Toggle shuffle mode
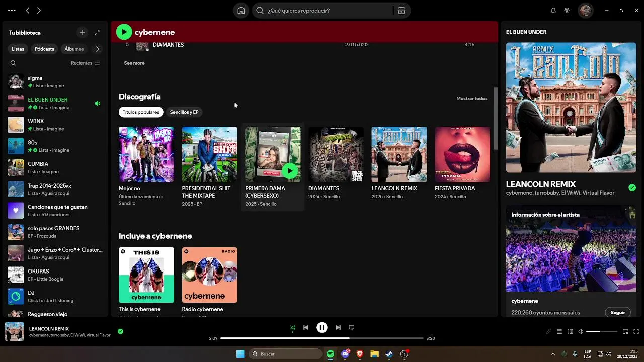Image resolution: width=644 pixels, height=362 pixels. coord(292,327)
